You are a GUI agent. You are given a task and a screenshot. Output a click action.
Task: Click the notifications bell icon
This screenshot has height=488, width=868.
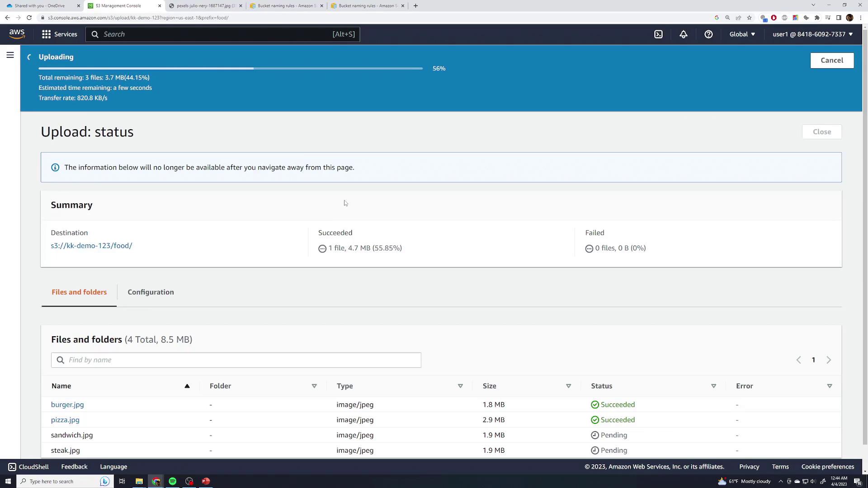point(683,34)
